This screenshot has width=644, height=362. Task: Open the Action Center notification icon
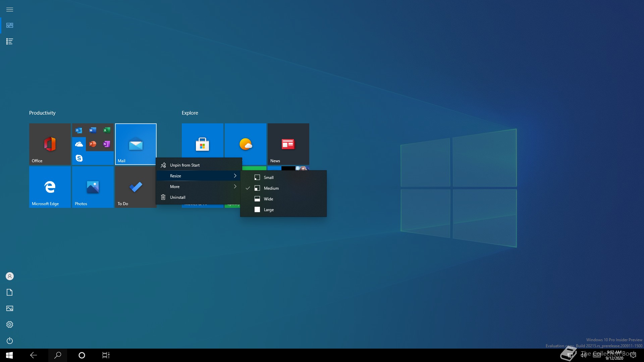[x=633, y=355]
